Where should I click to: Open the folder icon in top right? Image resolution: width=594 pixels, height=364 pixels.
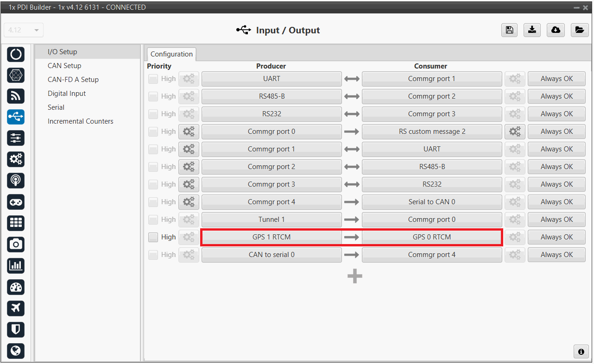click(579, 30)
